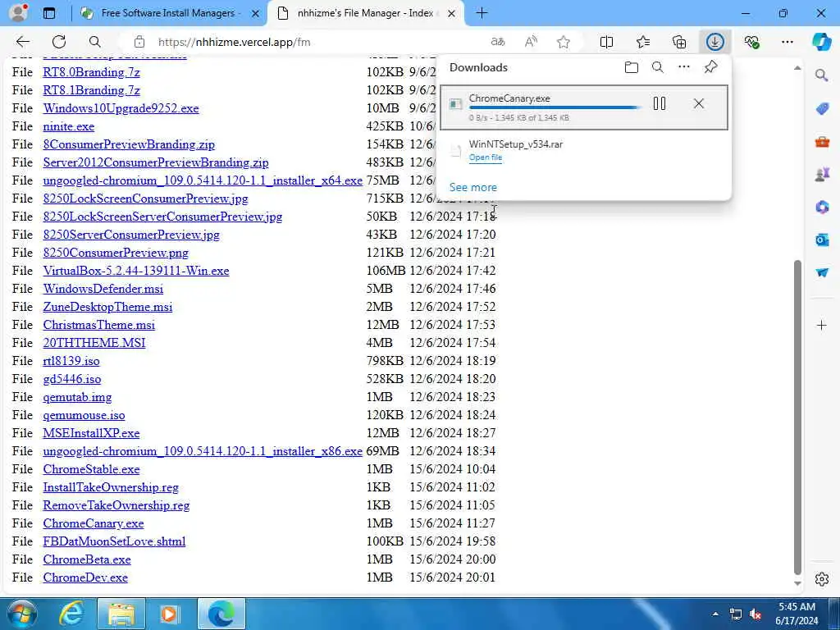Close the nhhizme's File Manager tab
840x630 pixels.
coord(452,13)
